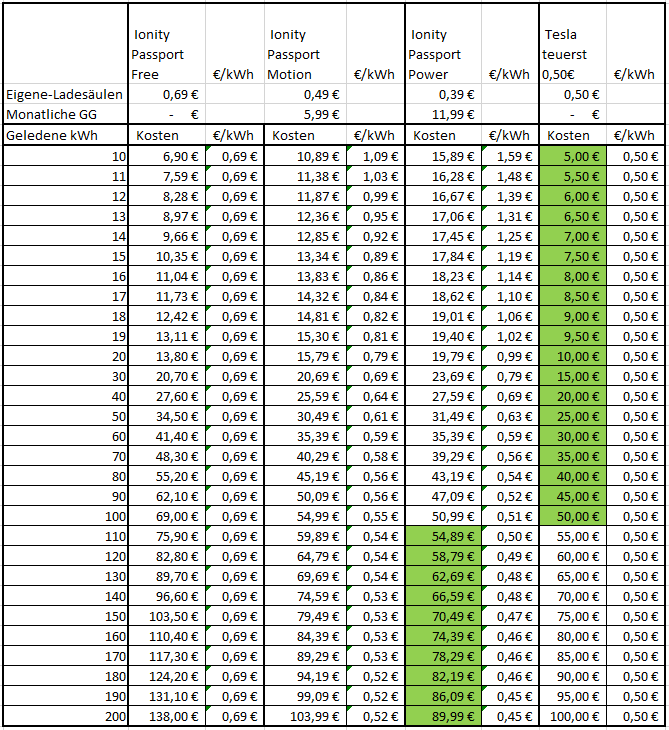
Task: Click the Ionity Passport Motion header cell
Action: [305, 44]
